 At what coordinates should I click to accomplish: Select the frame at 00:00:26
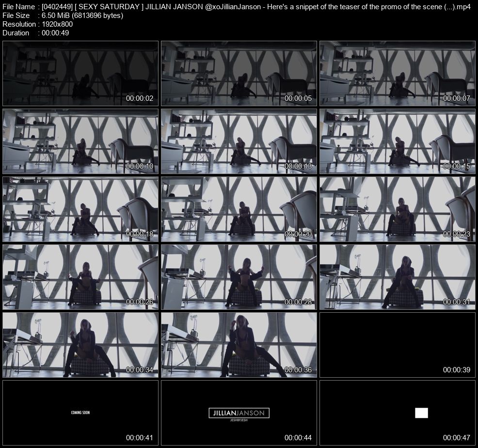[x=80, y=277]
